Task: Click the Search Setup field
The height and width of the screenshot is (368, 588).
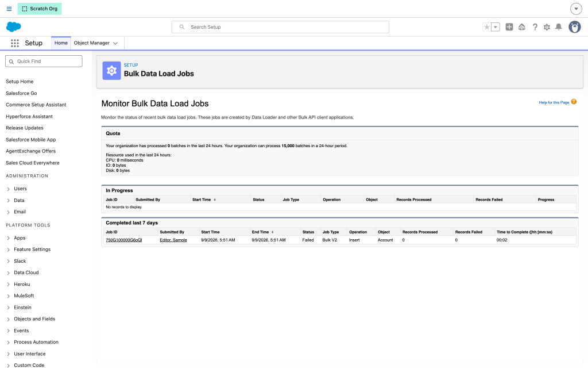Action: coord(280,27)
